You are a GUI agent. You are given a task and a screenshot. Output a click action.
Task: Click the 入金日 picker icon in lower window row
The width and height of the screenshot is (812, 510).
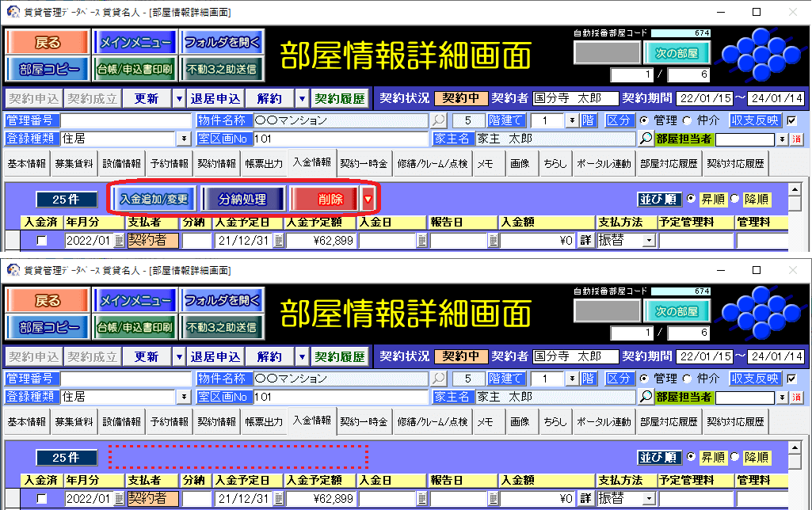(422, 498)
